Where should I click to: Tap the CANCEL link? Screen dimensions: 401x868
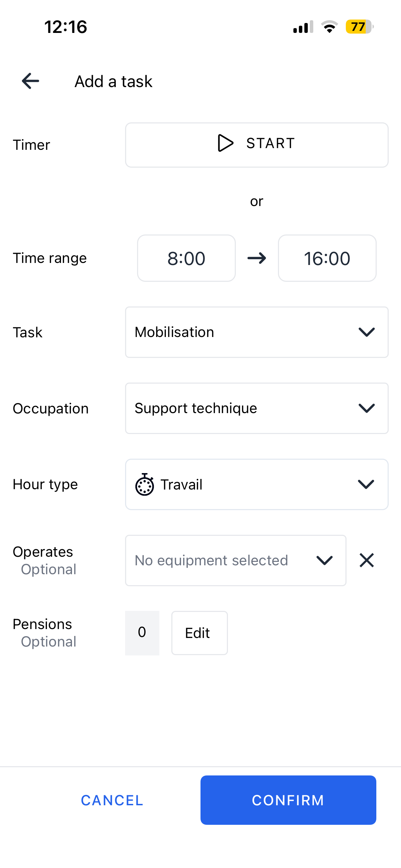pos(112,800)
